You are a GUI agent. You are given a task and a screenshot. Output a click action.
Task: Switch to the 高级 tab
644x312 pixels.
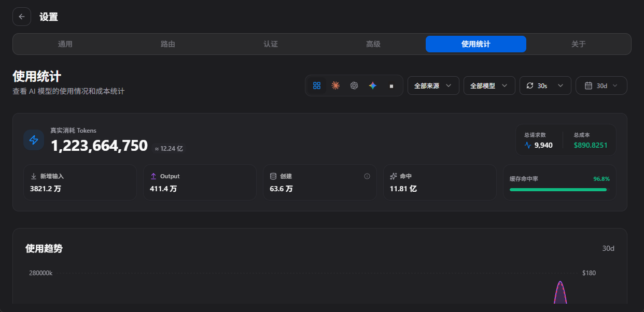coord(373,44)
